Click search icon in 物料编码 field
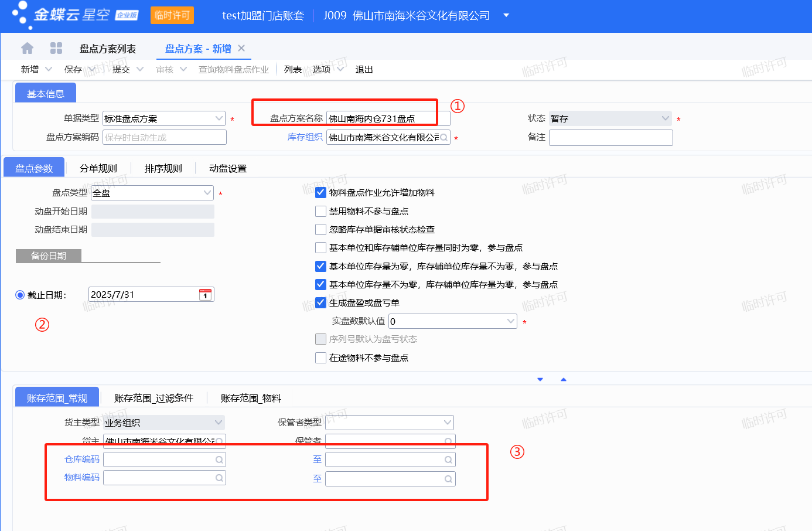Screen dimensions: 812x531 [219, 478]
